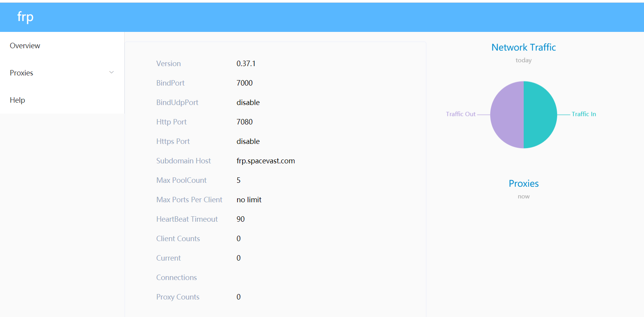
Task: Click the Client Counts label
Action: (178, 238)
